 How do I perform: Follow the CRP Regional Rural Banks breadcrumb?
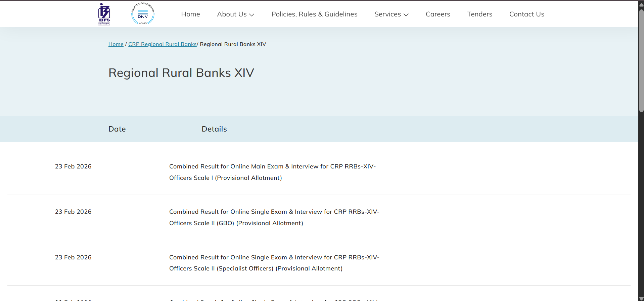pos(162,44)
